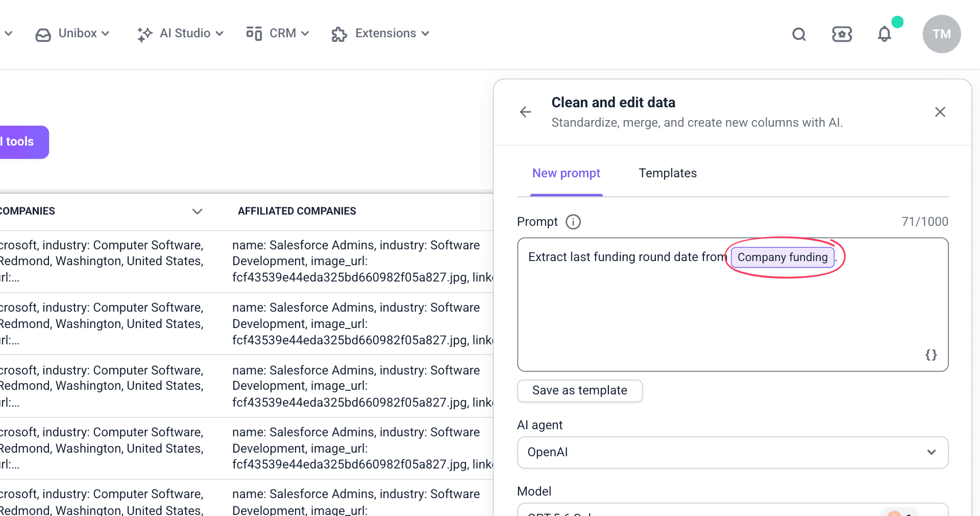The image size is (980, 516).
Task: Open notifications bell
Action: tap(885, 34)
